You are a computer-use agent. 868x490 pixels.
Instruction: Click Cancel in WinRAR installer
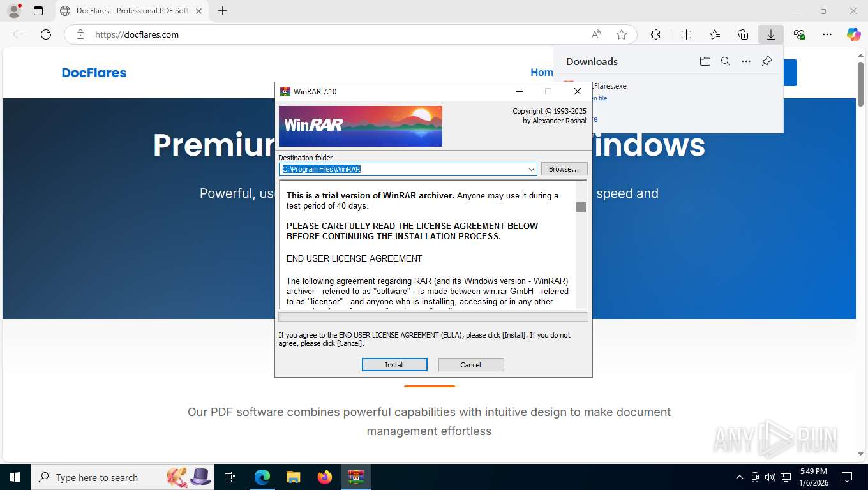tap(471, 365)
